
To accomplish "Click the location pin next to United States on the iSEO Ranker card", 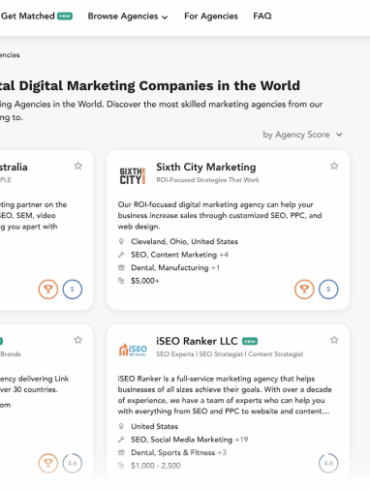I will point(121,426).
